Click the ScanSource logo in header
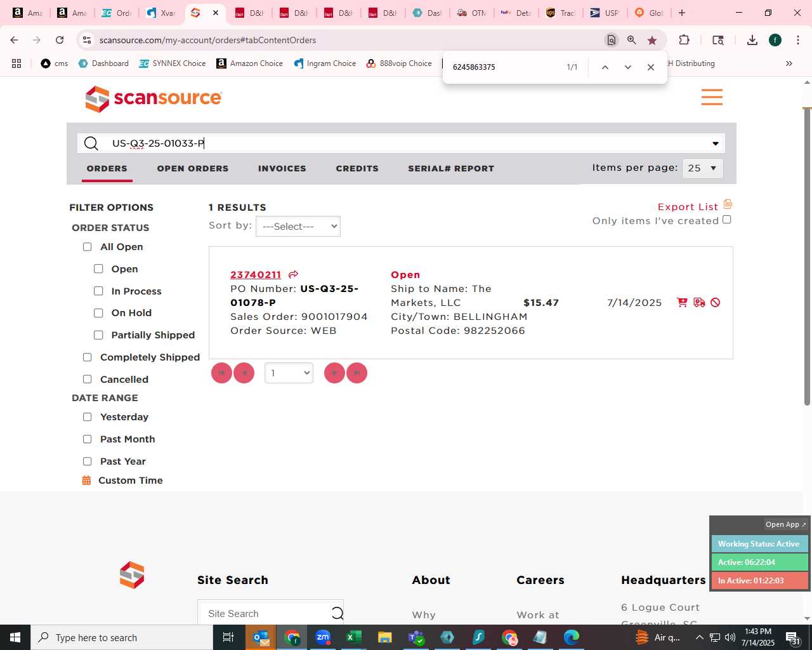This screenshot has height=650, width=812. coord(154,98)
